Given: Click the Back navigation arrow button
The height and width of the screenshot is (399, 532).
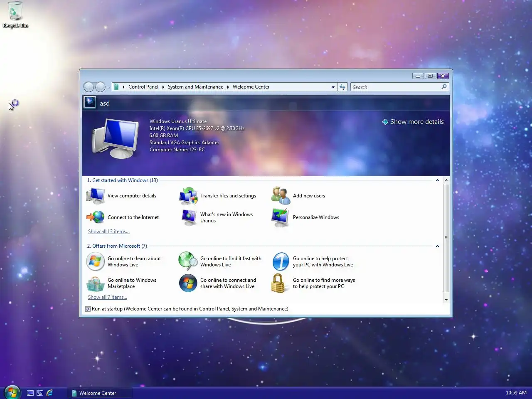Looking at the screenshot, I should point(89,87).
